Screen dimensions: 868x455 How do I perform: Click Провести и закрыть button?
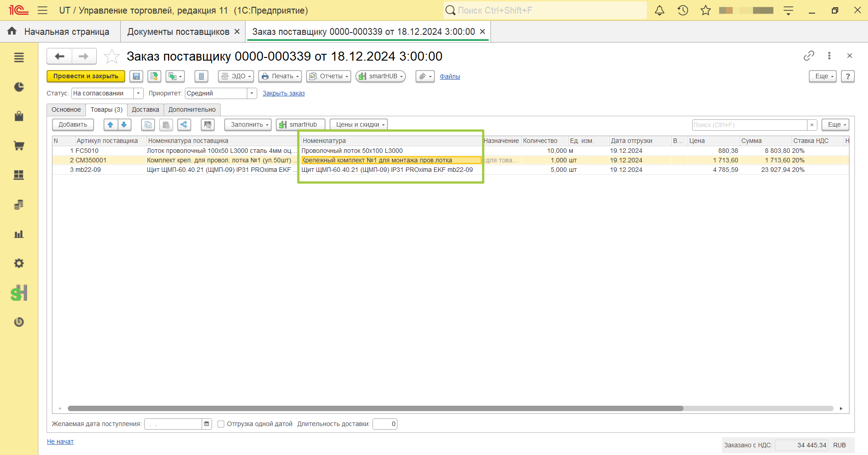[86, 76]
